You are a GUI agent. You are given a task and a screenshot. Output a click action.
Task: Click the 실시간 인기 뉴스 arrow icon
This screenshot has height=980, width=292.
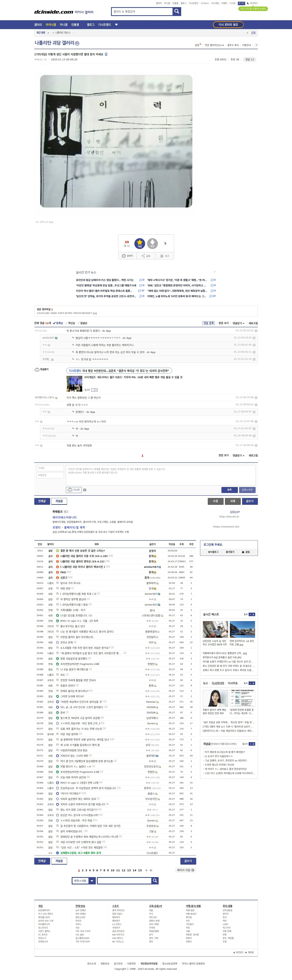215,272
